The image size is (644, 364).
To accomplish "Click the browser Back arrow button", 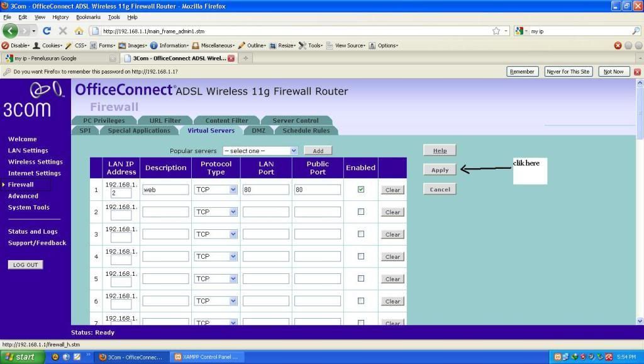I will coord(10,30).
